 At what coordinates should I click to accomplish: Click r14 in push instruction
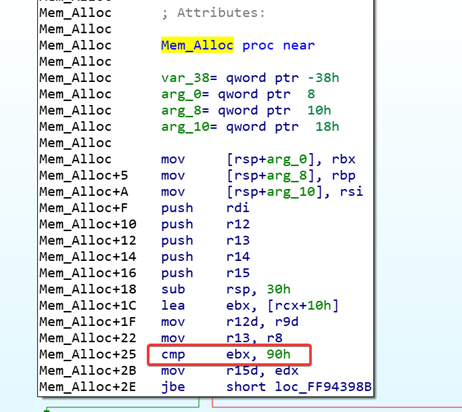(238, 257)
